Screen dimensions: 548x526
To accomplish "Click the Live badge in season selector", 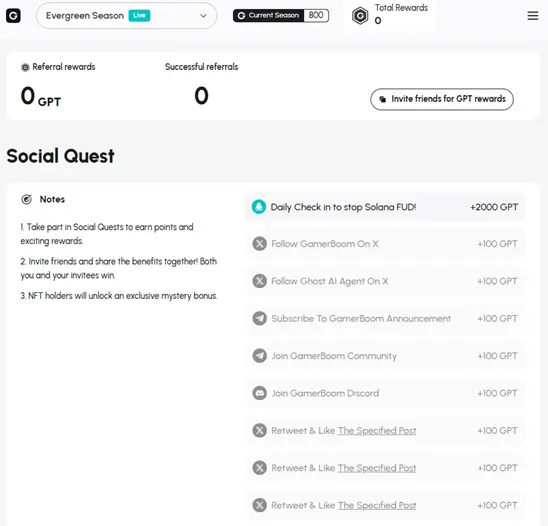I will tap(139, 15).
